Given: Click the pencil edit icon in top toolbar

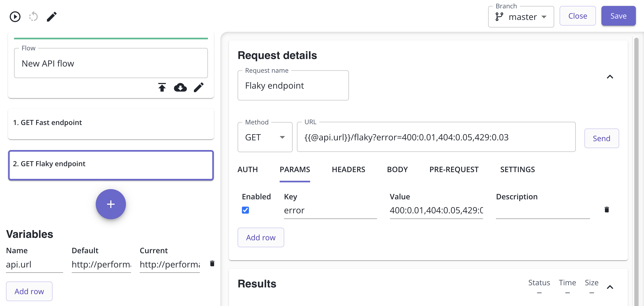Looking at the screenshot, I should 52,17.
